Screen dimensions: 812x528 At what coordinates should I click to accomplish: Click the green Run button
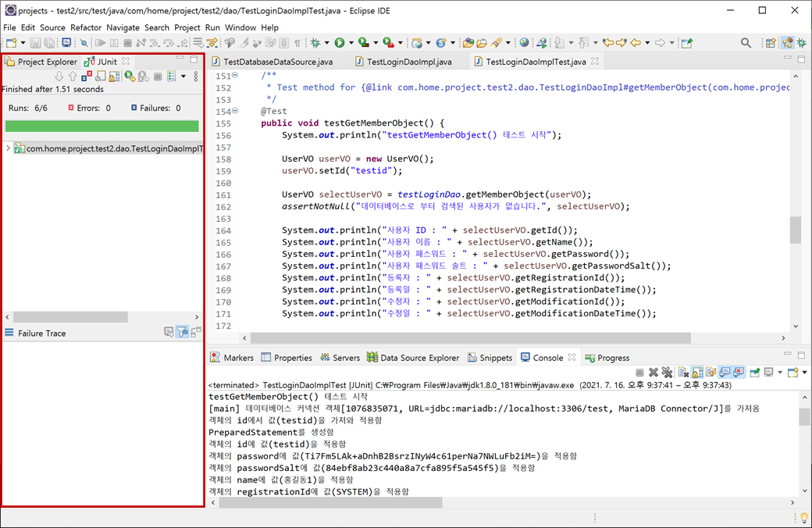pos(339,43)
